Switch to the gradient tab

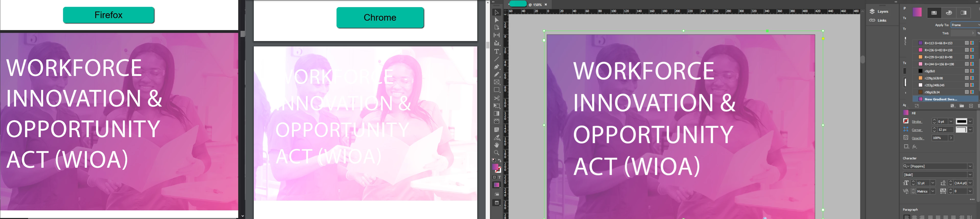click(964, 13)
